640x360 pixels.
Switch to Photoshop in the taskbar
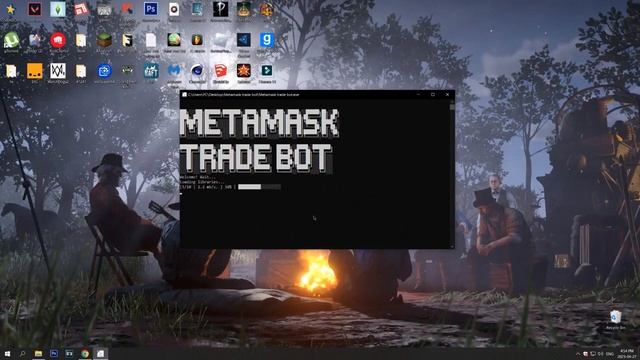(54, 354)
